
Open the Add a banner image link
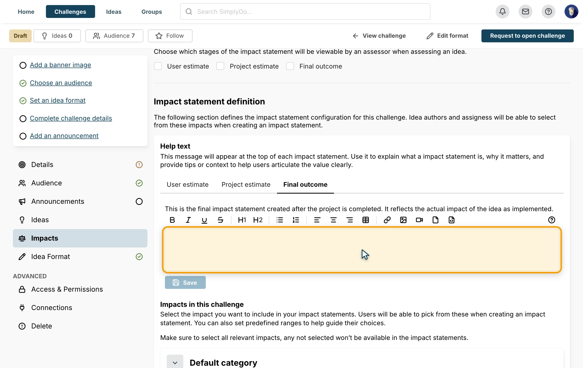pyautogui.click(x=60, y=65)
